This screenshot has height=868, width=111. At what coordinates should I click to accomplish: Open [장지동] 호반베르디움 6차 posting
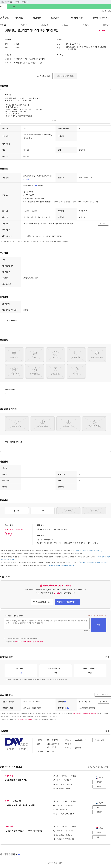23,831
